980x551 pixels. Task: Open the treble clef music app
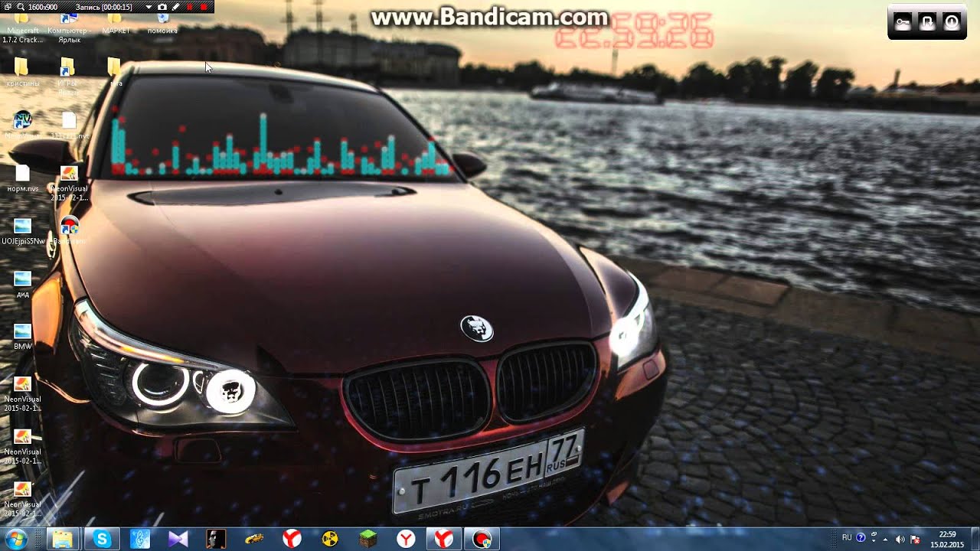[x=140, y=540]
